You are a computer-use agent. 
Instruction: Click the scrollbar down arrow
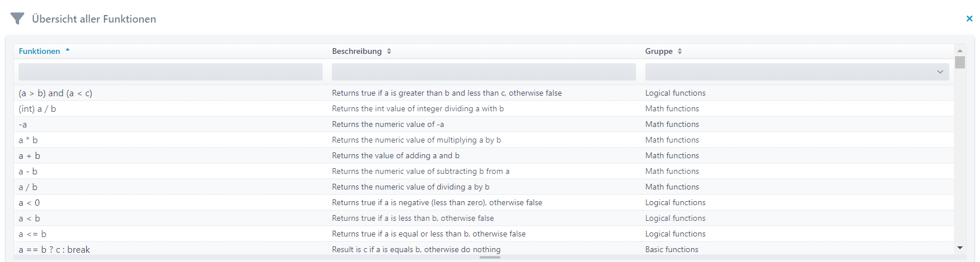point(960,248)
